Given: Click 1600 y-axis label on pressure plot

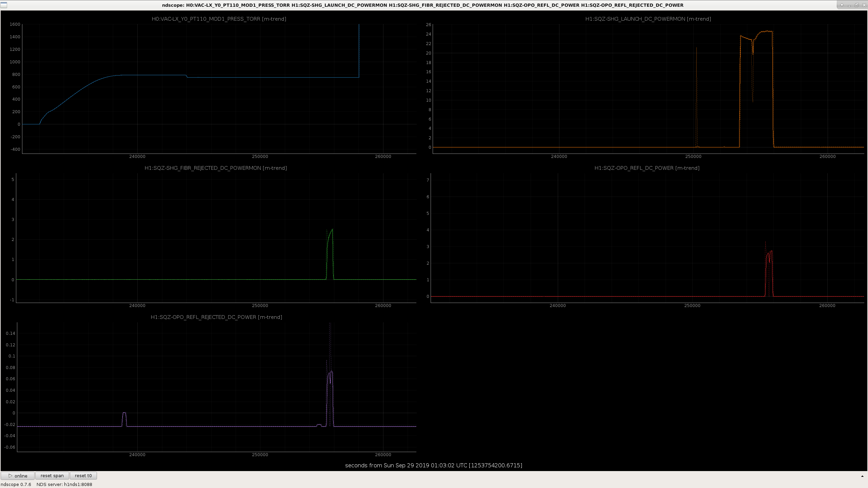Looking at the screenshot, I should click(x=15, y=24).
